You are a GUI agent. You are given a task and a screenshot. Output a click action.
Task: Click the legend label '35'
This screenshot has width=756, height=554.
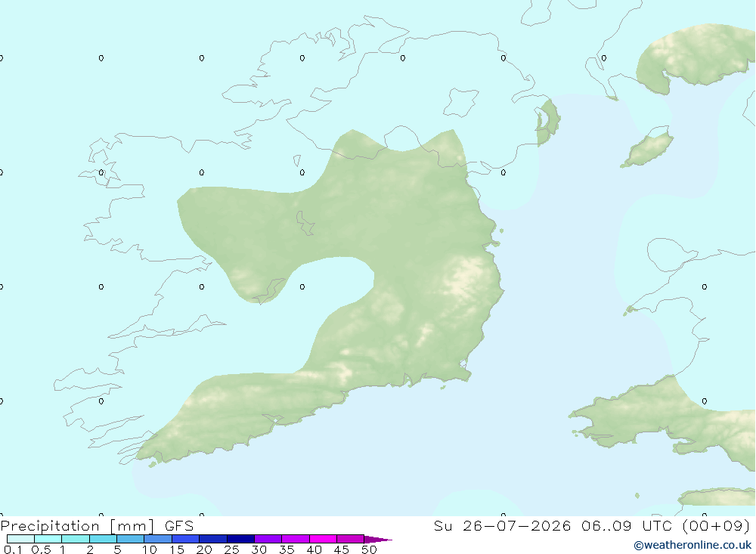287,549
